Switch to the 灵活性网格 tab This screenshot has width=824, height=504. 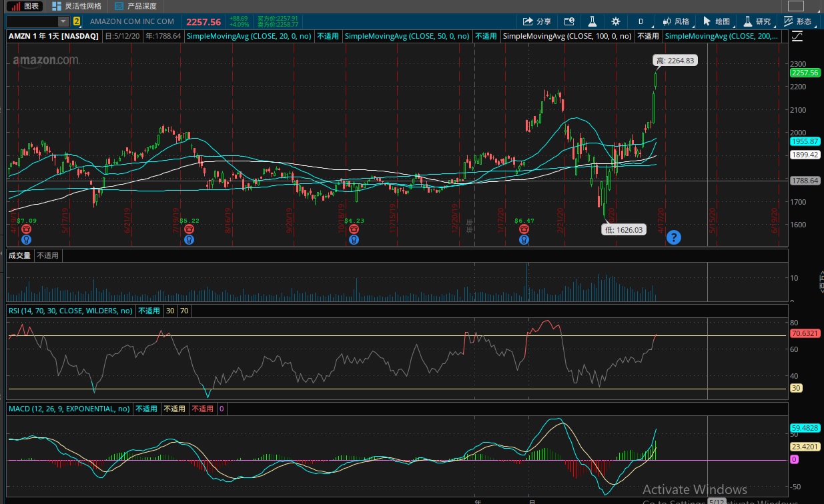77,6
